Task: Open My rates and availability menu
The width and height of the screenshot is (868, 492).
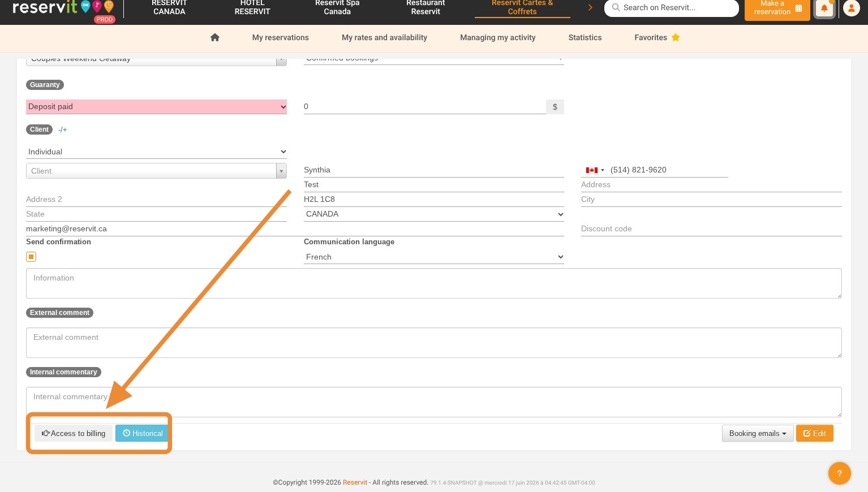Action: (384, 37)
